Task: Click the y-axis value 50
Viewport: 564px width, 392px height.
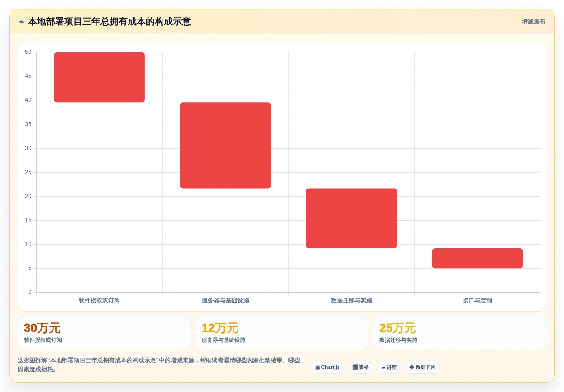Action: pos(28,52)
